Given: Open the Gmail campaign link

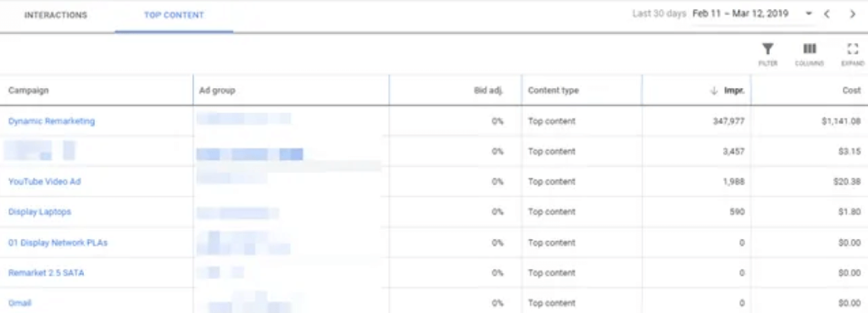Looking at the screenshot, I should click(x=20, y=303).
